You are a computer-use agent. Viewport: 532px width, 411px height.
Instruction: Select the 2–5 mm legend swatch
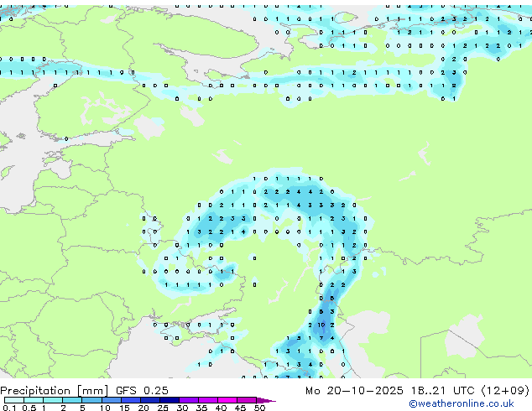tap(72, 400)
